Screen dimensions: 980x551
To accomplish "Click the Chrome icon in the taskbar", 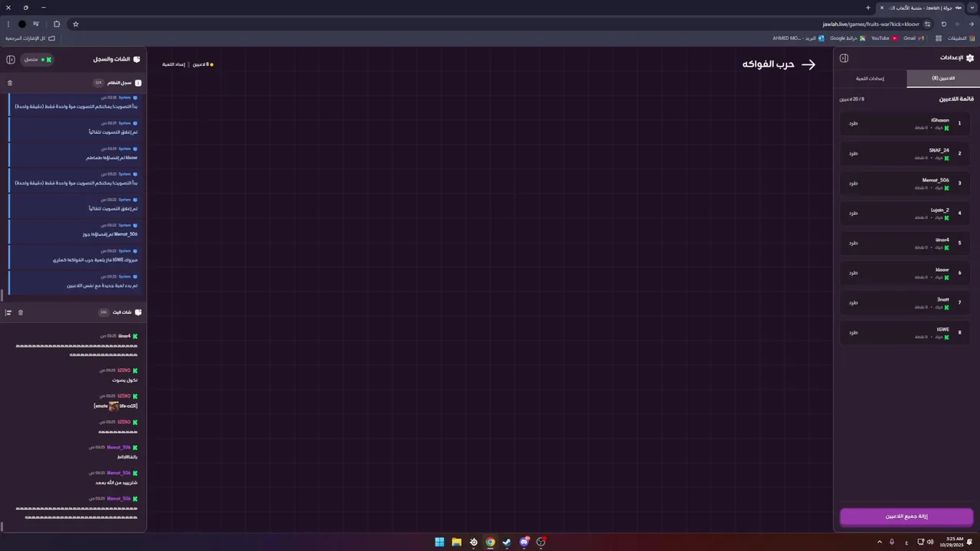I will (x=490, y=542).
